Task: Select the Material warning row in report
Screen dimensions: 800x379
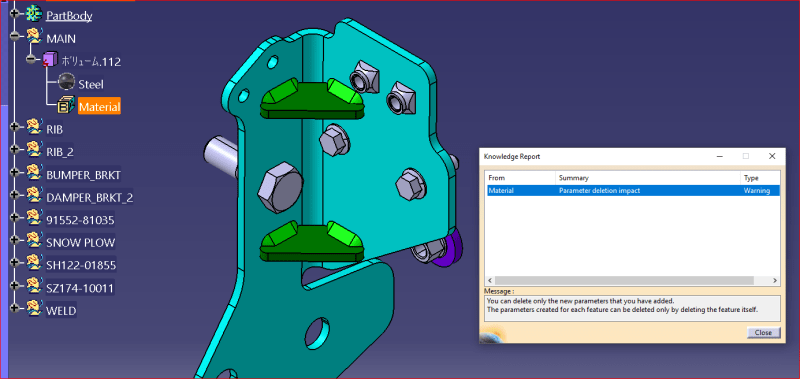Action: (x=633, y=190)
